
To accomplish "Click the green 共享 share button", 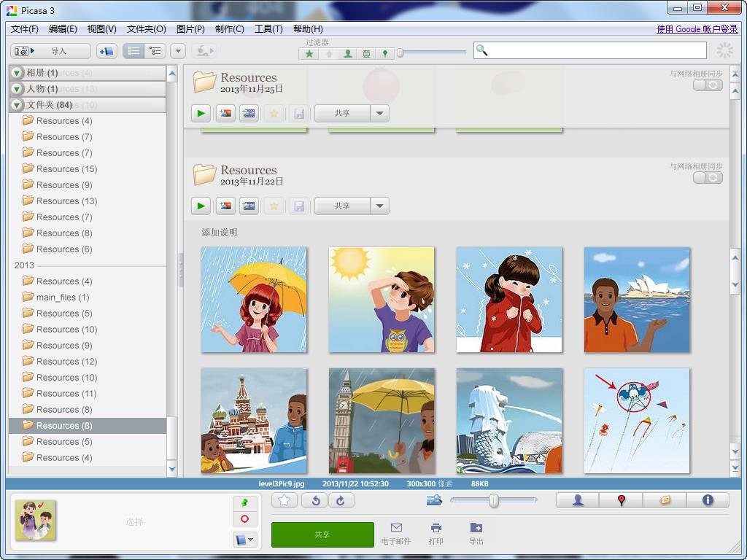I will [322, 534].
